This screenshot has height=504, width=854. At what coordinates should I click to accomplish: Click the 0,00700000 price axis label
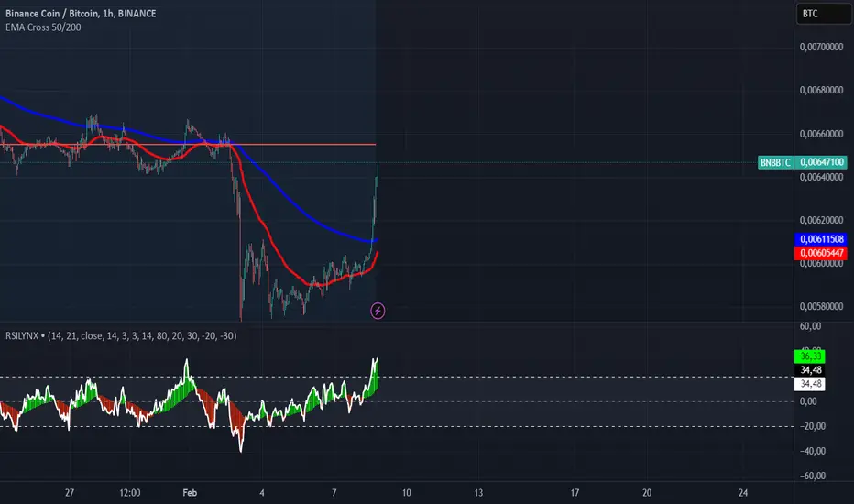click(x=821, y=47)
